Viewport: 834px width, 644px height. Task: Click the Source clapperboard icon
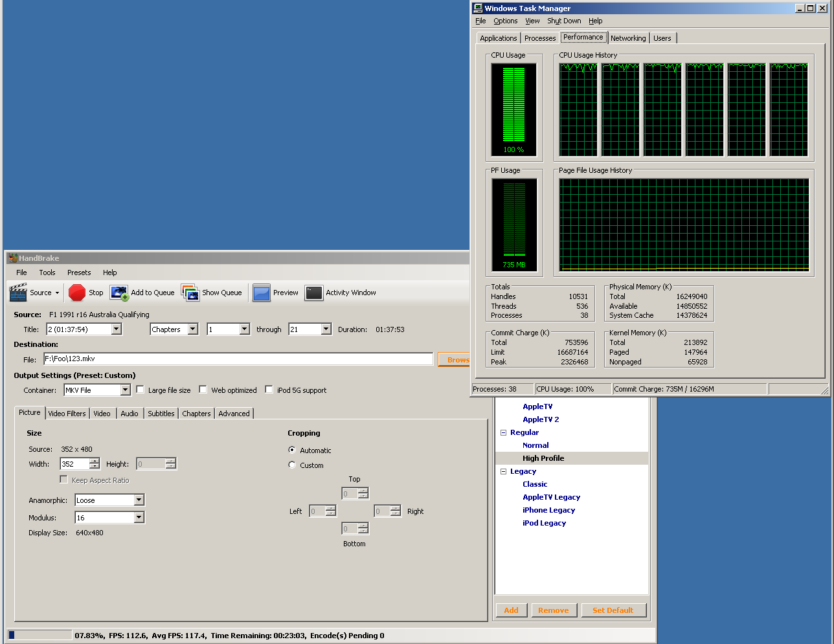pyautogui.click(x=18, y=293)
